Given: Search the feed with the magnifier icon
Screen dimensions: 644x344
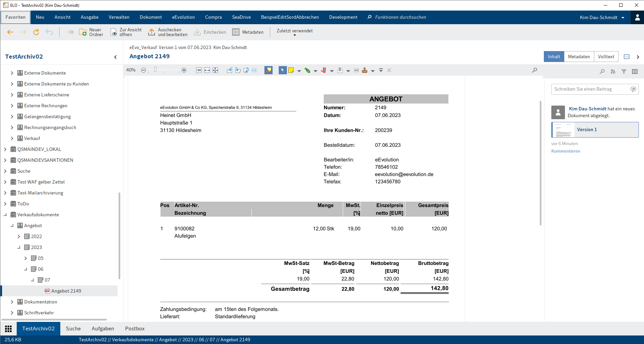Looking at the screenshot, I should (x=602, y=72).
